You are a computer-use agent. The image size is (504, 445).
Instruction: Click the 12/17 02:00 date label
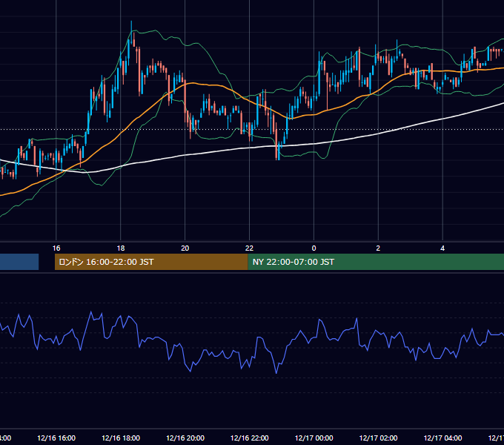click(378, 438)
